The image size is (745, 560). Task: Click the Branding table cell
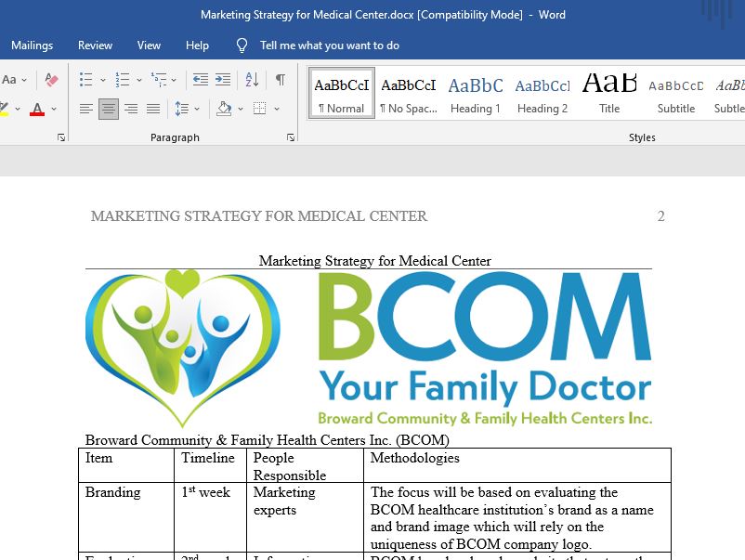[x=126, y=517]
